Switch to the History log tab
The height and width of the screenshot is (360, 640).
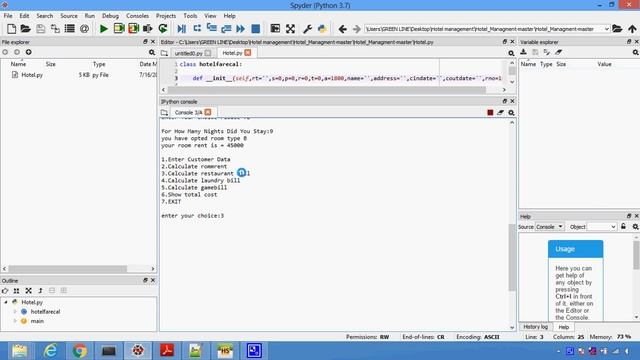535,327
